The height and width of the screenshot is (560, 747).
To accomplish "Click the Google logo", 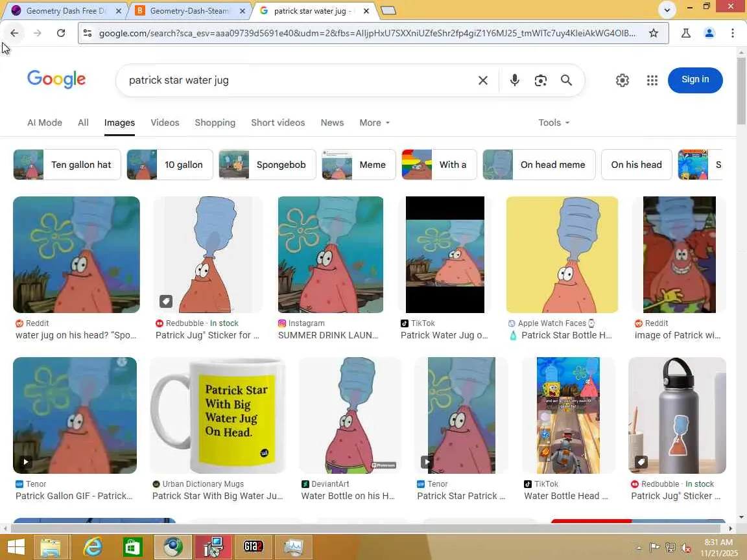I will [x=56, y=79].
